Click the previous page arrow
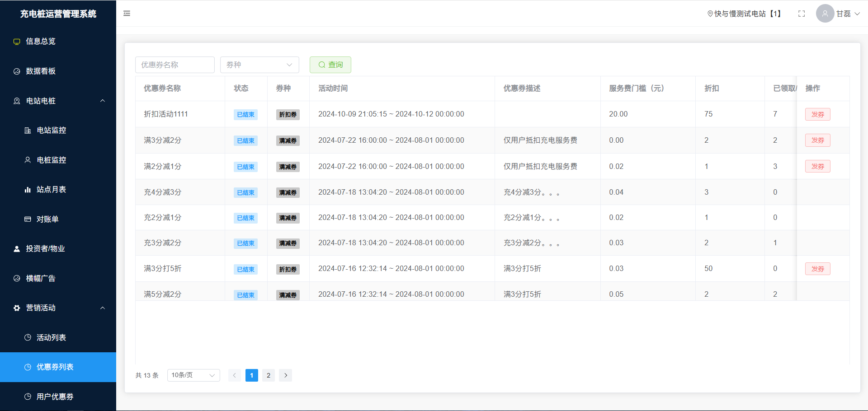This screenshot has height=411, width=868. [235, 375]
